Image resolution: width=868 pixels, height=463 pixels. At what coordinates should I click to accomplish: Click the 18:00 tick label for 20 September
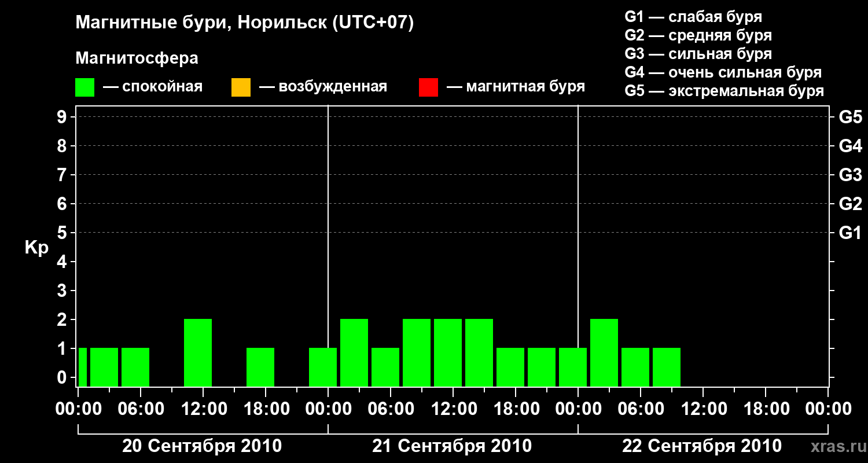(266, 409)
